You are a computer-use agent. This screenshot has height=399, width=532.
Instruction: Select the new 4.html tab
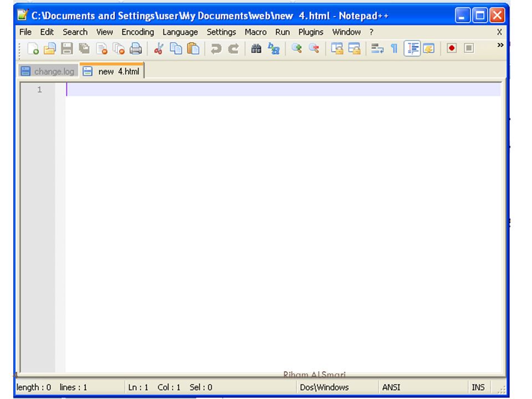click(x=112, y=71)
